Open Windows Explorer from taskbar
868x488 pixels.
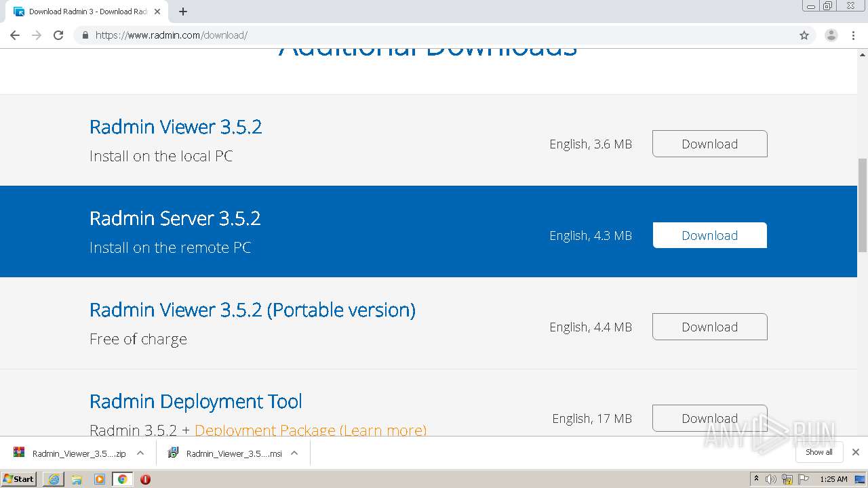(77, 479)
